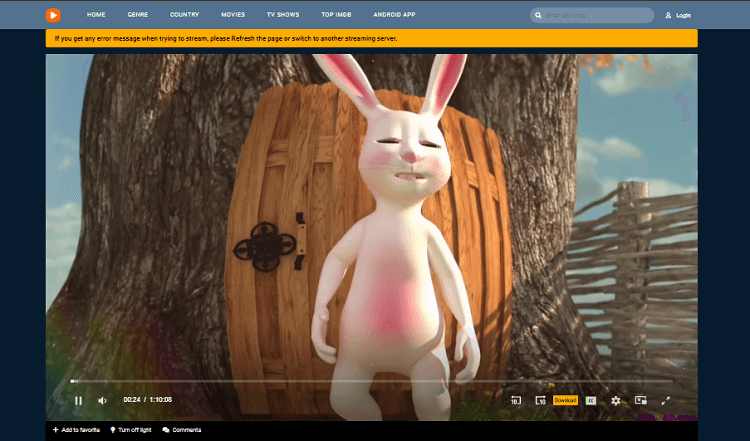This screenshot has width=750, height=441.
Task: Pause the video playback
Action: [78, 401]
